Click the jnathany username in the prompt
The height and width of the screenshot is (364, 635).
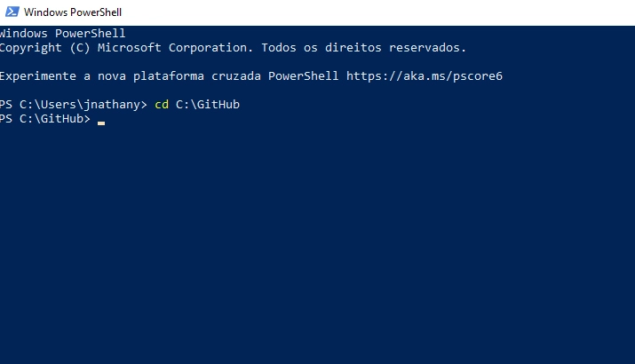click(112, 105)
